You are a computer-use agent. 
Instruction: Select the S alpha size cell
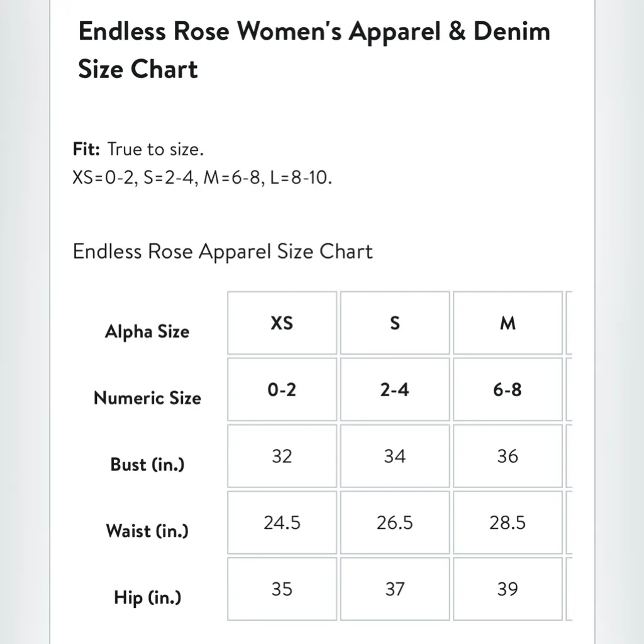tap(394, 323)
